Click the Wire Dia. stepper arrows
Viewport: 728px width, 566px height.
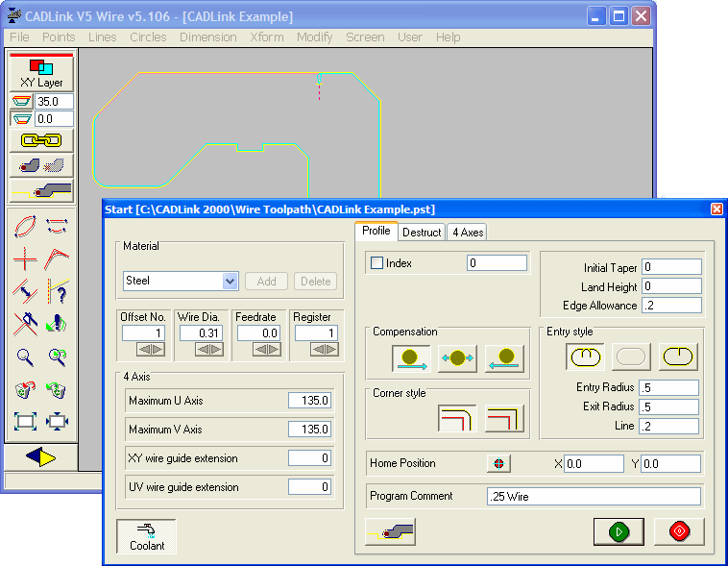coord(208,349)
